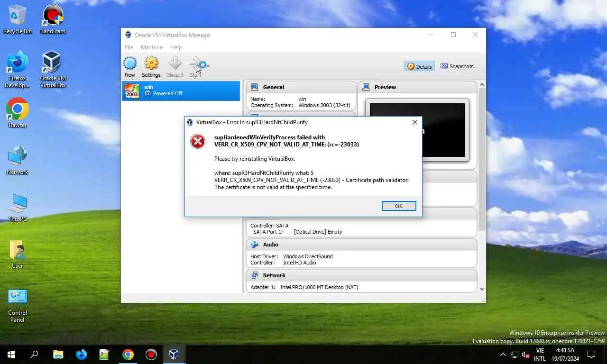
Task: Click the New machine toolbar icon
Action: pos(130,67)
